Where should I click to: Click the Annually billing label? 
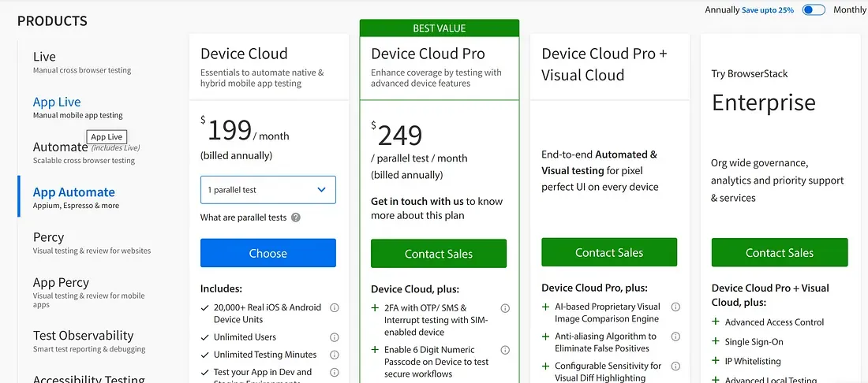(x=722, y=10)
